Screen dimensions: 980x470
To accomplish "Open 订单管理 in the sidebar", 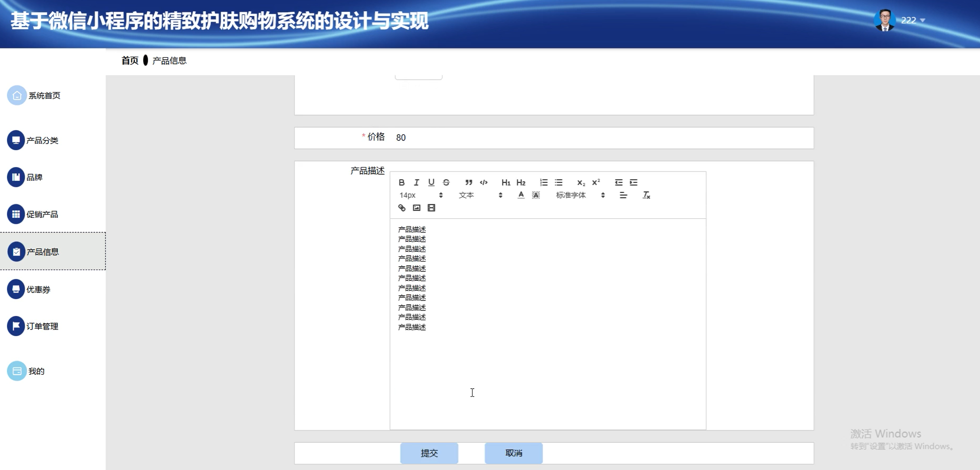I will tap(33, 326).
